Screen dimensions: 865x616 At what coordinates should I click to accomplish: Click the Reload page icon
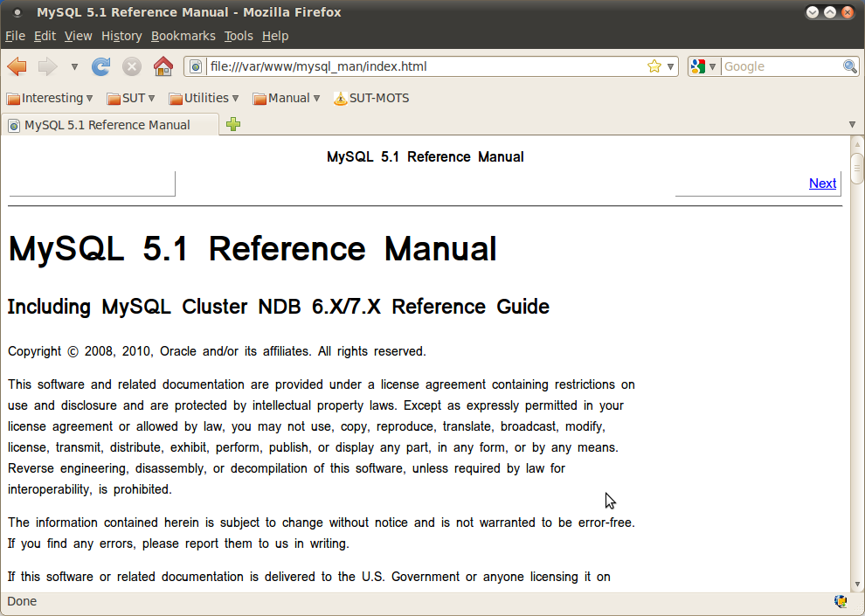101,66
